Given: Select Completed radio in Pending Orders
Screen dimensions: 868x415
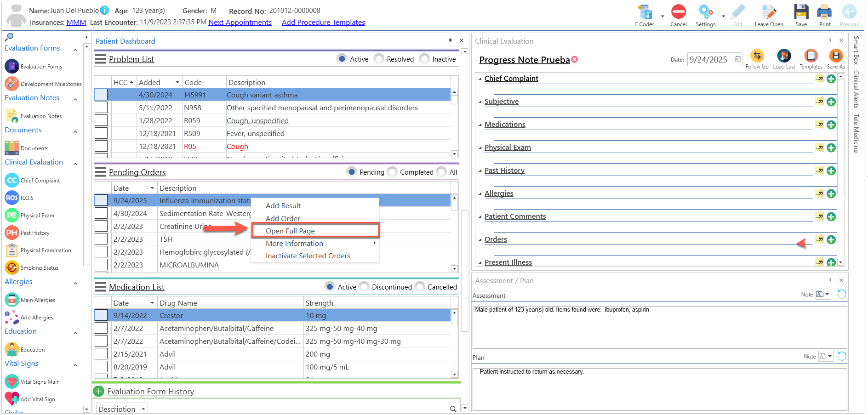Looking at the screenshot, I should pyautogui.click(x=392, y=172).
